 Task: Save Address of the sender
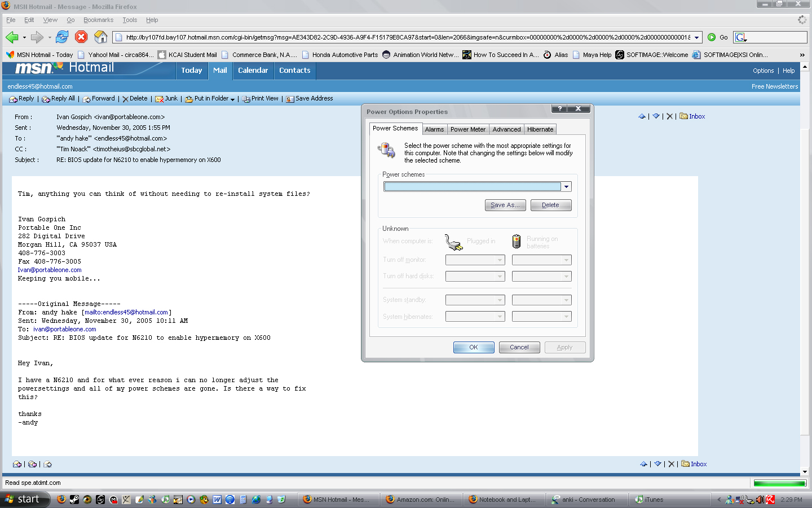point(310,99)
